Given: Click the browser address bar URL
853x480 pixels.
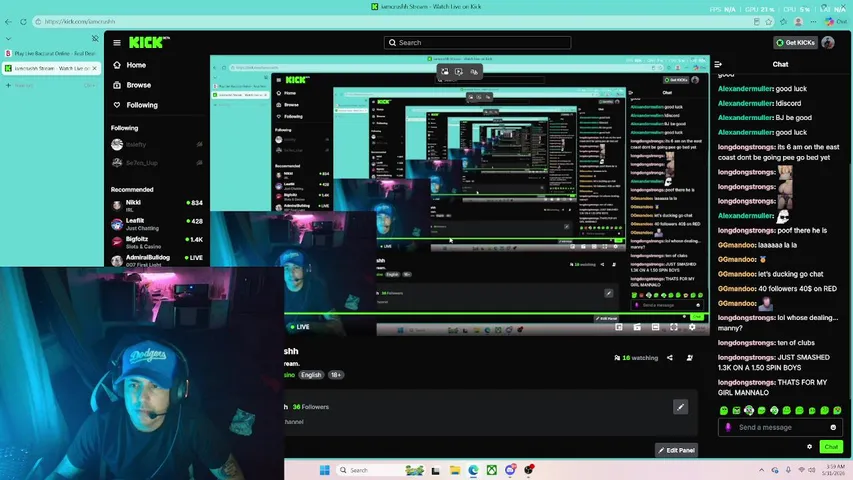Looking at the screenshot, I should coord(79,22).
